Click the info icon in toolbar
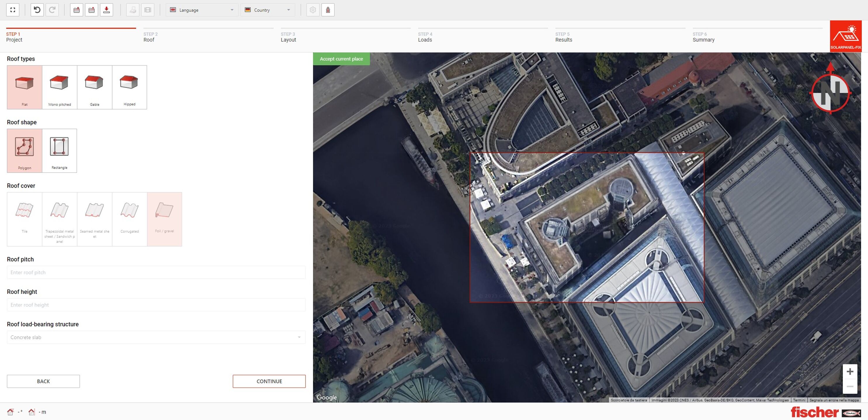The image size is (868, 420). 328,10
